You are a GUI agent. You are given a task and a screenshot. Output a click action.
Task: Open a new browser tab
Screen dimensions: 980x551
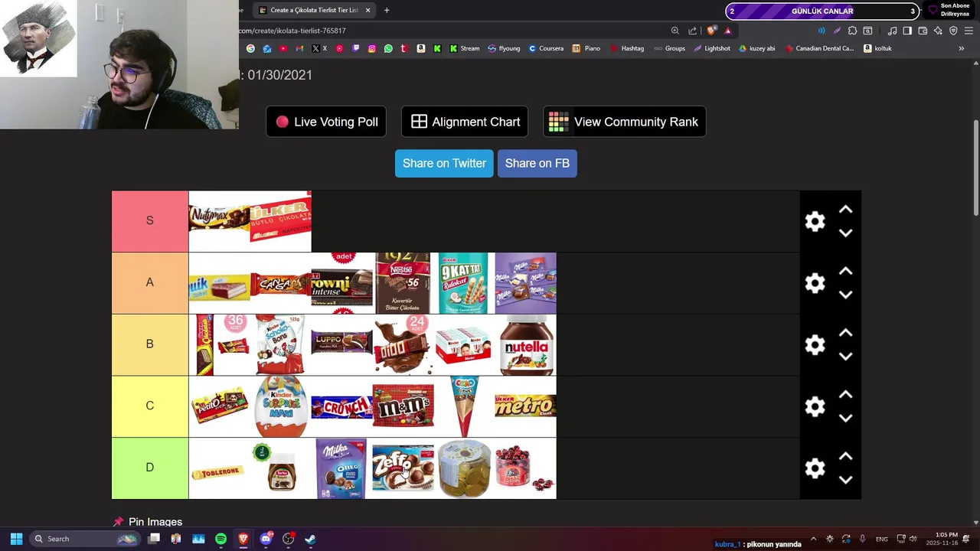click(387, 10)
